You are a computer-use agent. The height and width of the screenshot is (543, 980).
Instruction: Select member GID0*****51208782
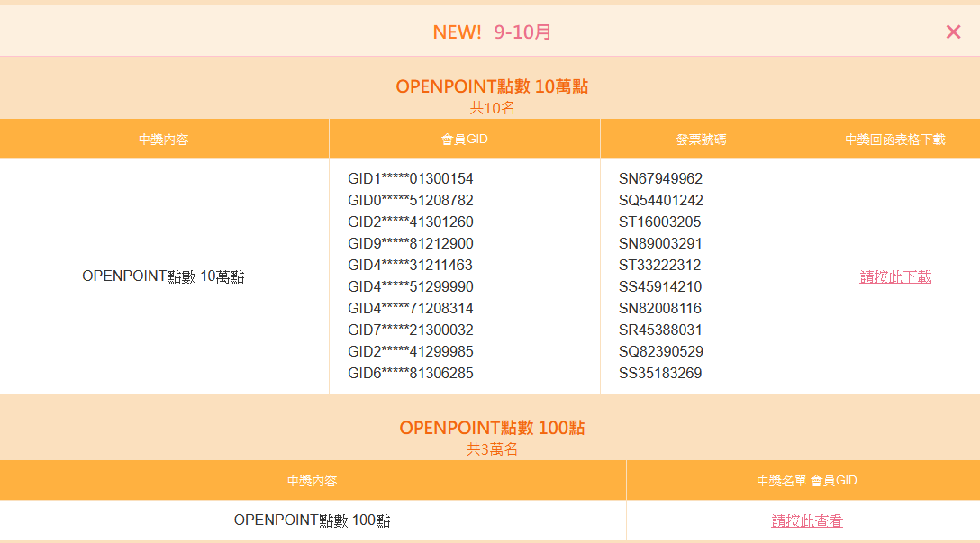[411, 200]
